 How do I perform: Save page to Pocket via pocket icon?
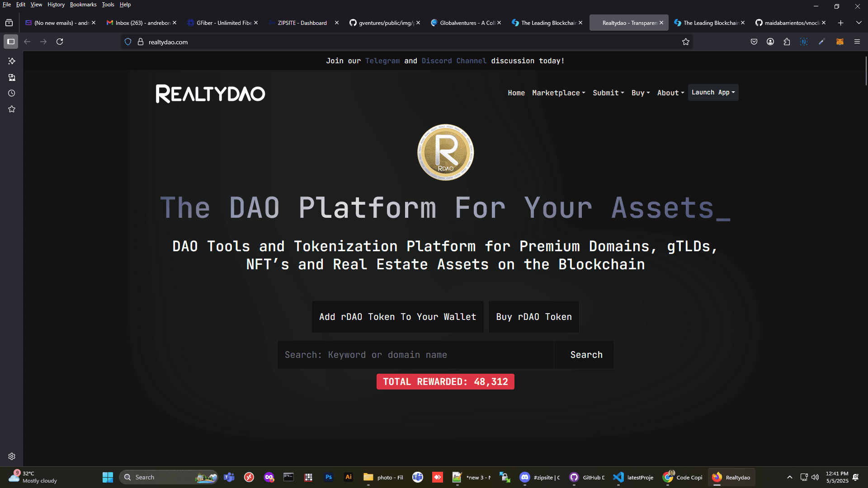(754, 42)
